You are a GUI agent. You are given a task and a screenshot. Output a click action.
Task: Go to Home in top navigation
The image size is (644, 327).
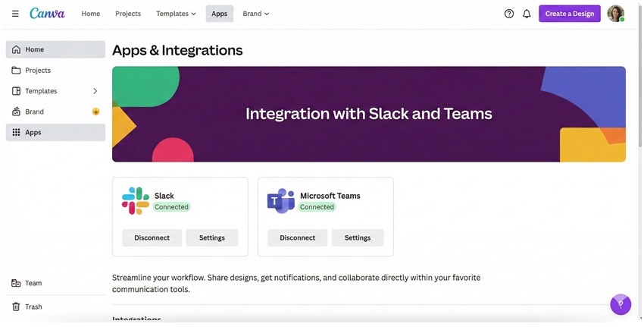tap(90, 14)
